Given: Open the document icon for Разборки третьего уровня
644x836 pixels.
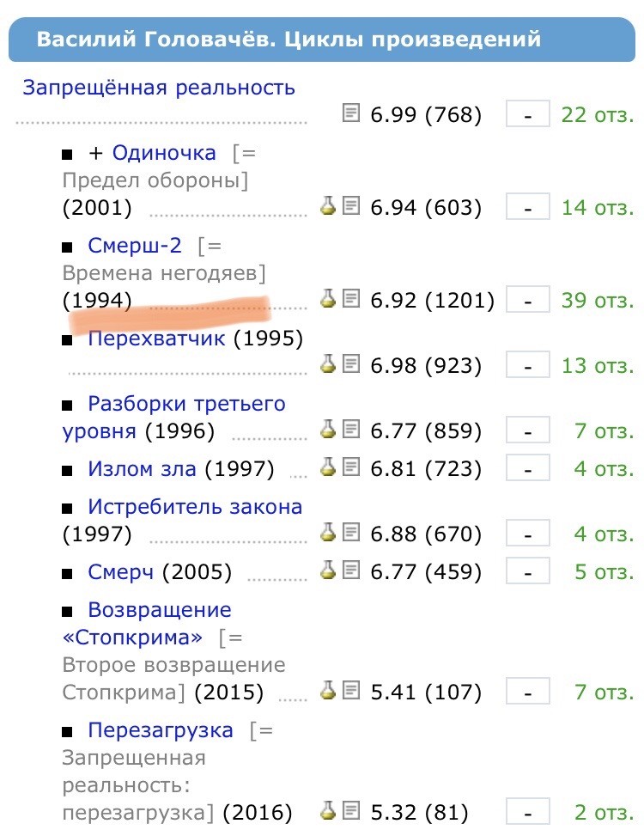Looking at the screenshot, I should (350, 430).
